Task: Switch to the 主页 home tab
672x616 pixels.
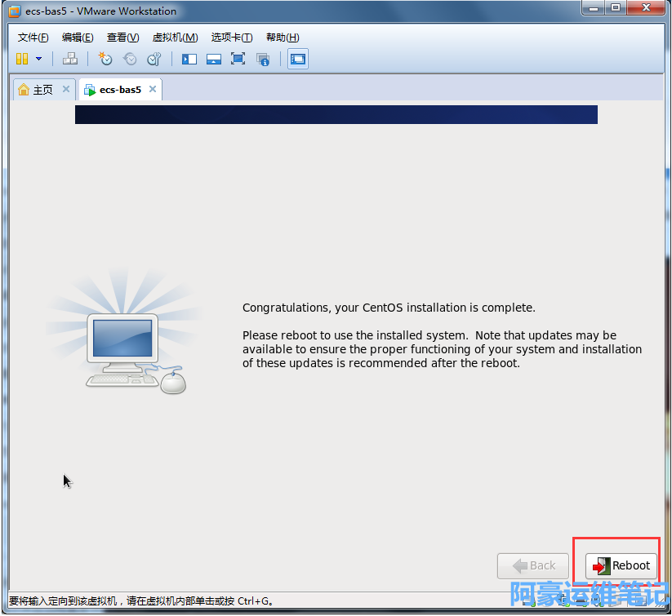Action: [x=37, y=90]
